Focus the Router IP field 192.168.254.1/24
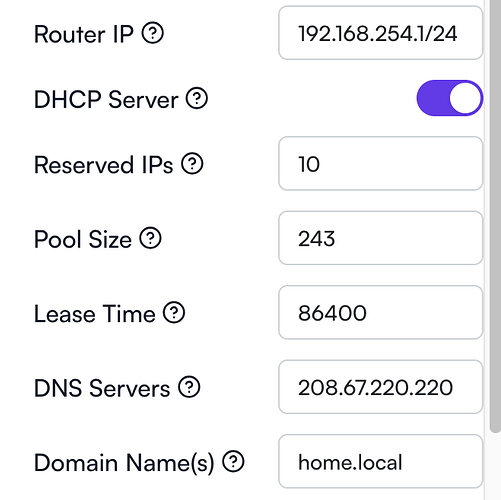Image resolution: width=501 pixels, height=500 pixels. (x=380, y=33)
